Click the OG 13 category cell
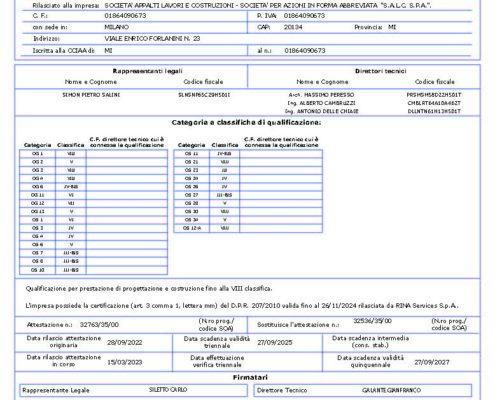 (37, 212)
